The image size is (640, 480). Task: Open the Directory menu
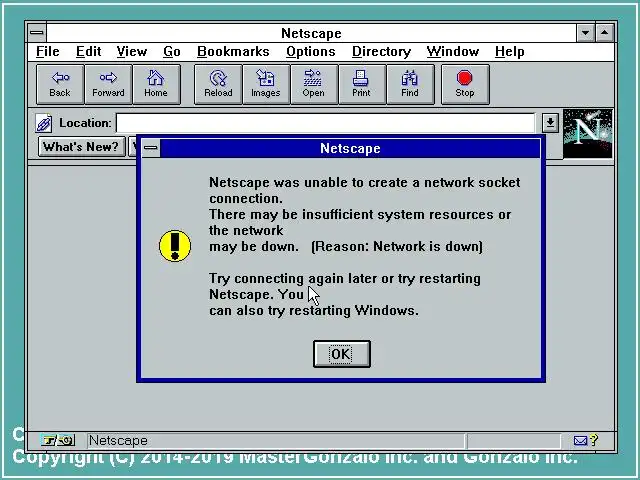click(x=381, y=51)
